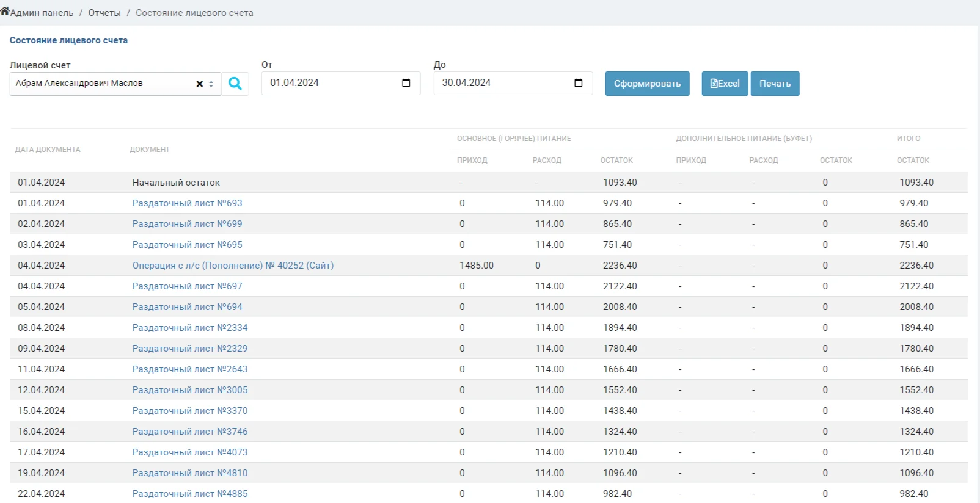The image size is (980, 503).
Task: Go to Админ панель breadcrumb
Action: click(42, 13)
